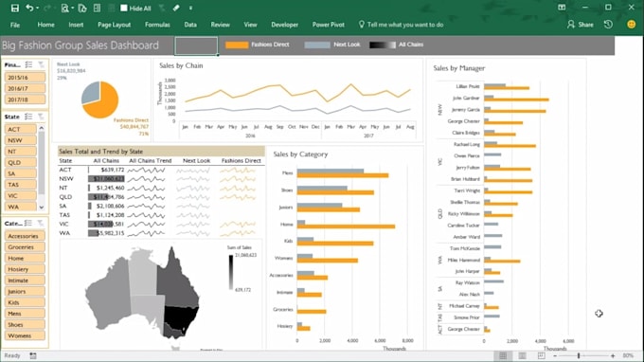
Task: Open the Undo history dropdown arrow
Action: coord(37,9)
